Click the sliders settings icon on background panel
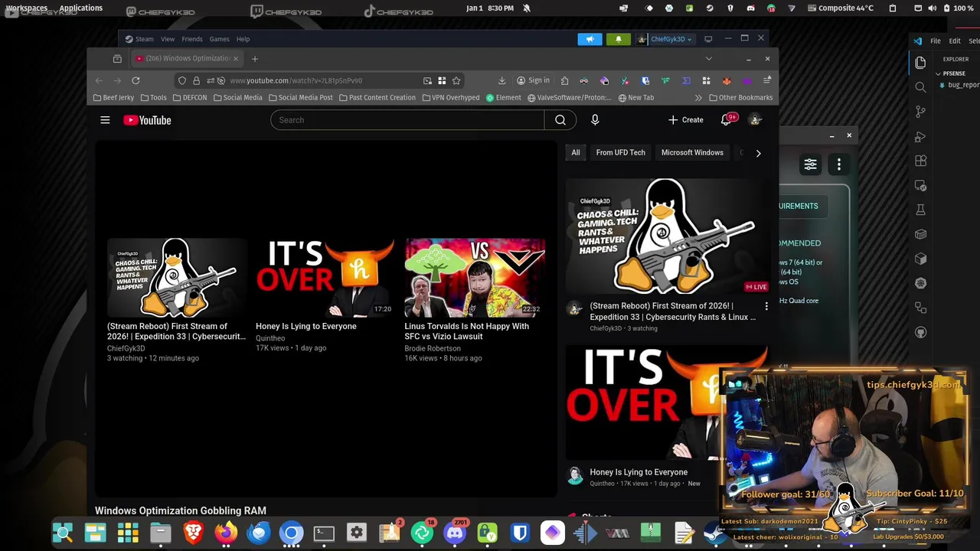This screenshot has height=551, width=980. point(810,165)
